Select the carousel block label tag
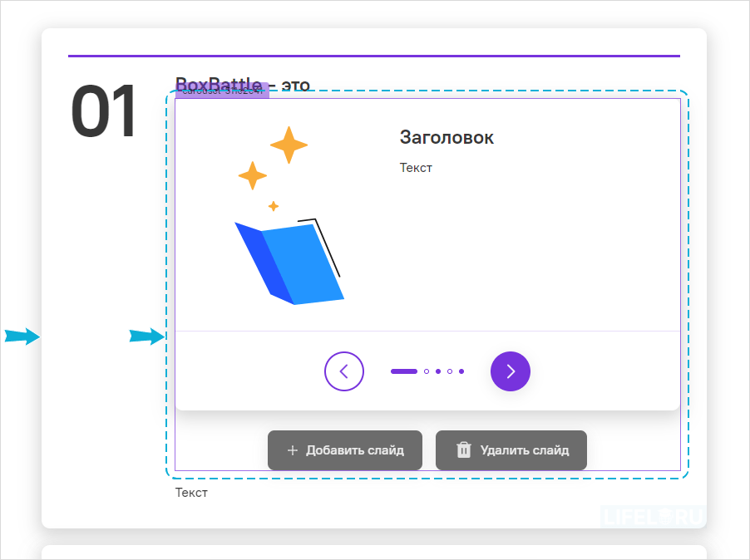750x560 pixels. [222, 91]
